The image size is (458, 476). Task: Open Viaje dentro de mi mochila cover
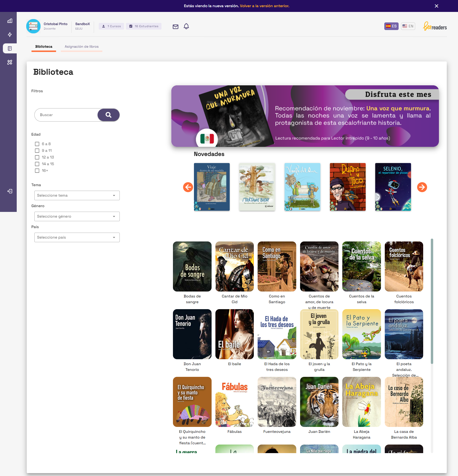212,187
